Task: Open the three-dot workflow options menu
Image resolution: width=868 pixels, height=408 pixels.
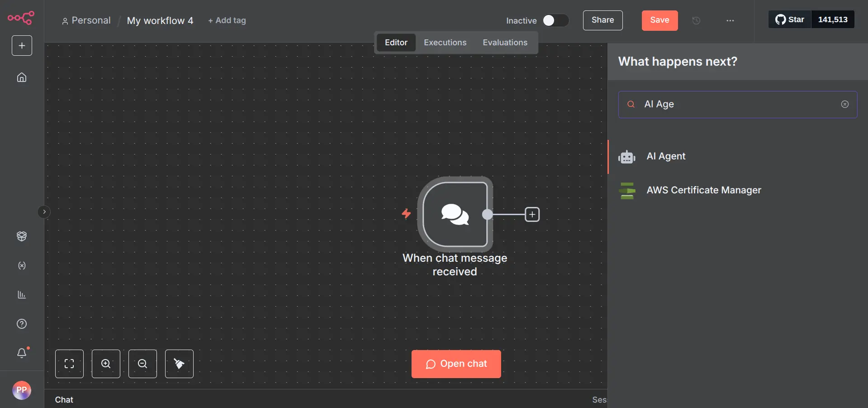Action: (x=730, y=20)
